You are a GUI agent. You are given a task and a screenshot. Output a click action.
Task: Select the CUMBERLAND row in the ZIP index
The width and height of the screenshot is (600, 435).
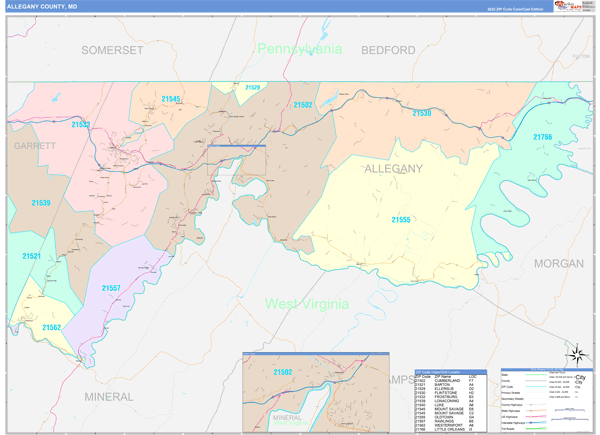(445, 381)
